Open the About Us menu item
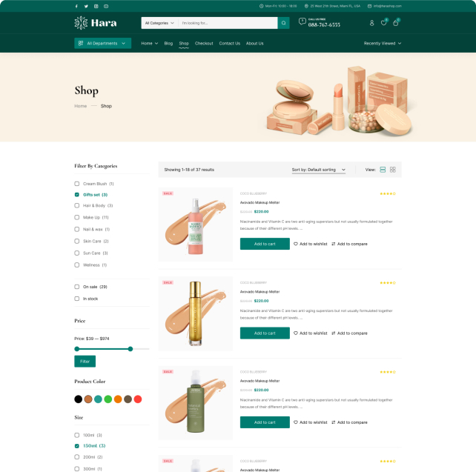 pos(255,44)
